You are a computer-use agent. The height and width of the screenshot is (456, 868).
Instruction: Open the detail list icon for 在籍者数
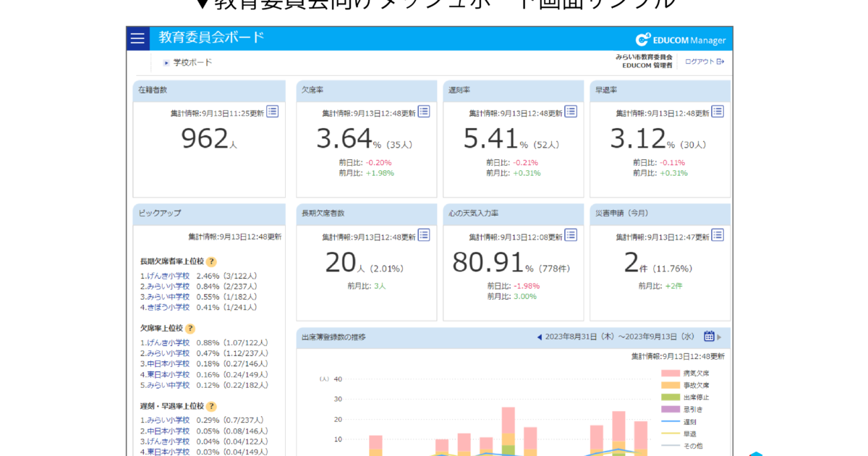tap(272, 111)
